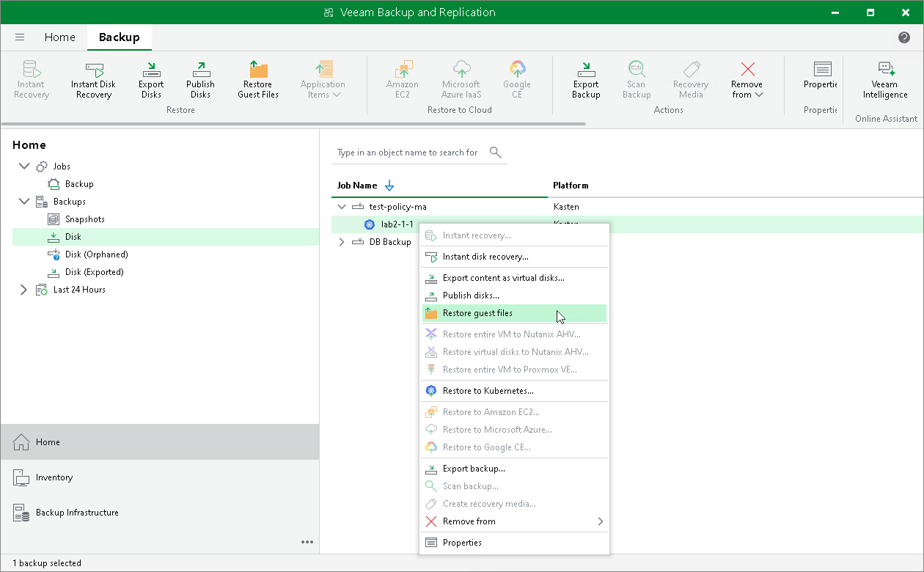This screenshot has height=572, width=924.
Task: Collapse the Jobs tree node
Action: click(24, 166)
